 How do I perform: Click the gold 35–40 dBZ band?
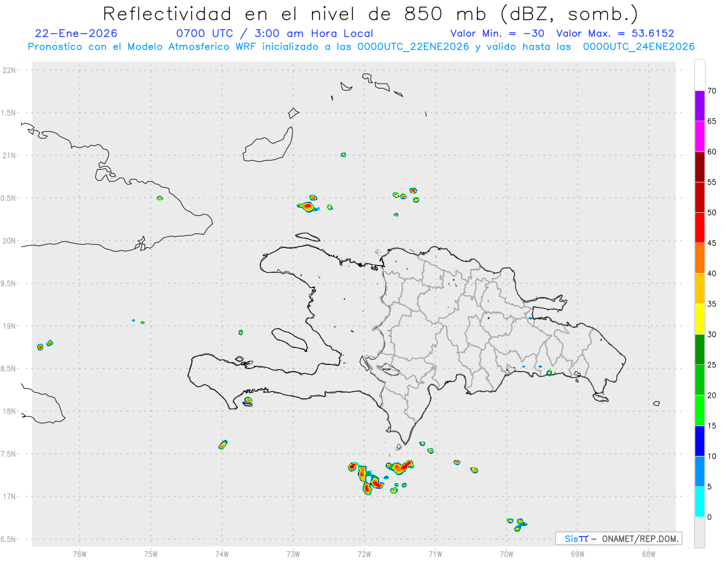(x=699, y=289)
